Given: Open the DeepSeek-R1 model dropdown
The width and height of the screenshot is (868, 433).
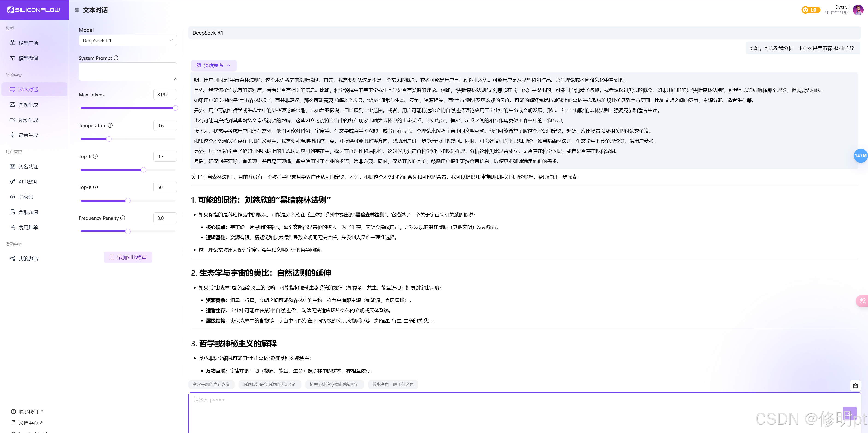Looking at the screenshot, I should point(127,41).
